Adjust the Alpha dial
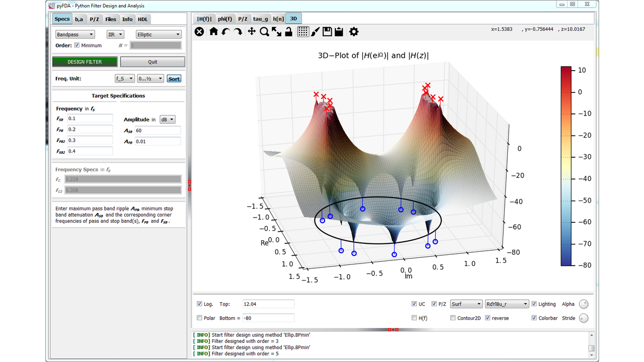 584,304
